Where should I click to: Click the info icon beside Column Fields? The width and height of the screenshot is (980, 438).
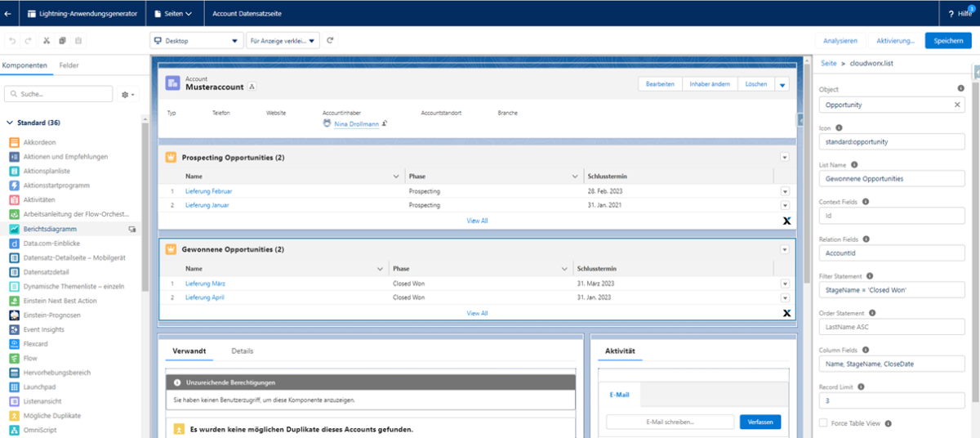[864, 350]
